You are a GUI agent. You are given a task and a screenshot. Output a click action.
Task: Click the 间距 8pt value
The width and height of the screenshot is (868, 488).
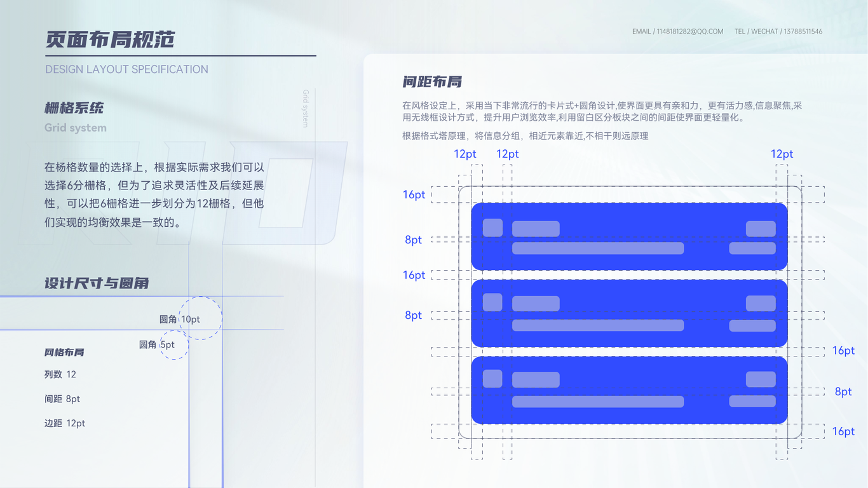[x=62, y=399]
